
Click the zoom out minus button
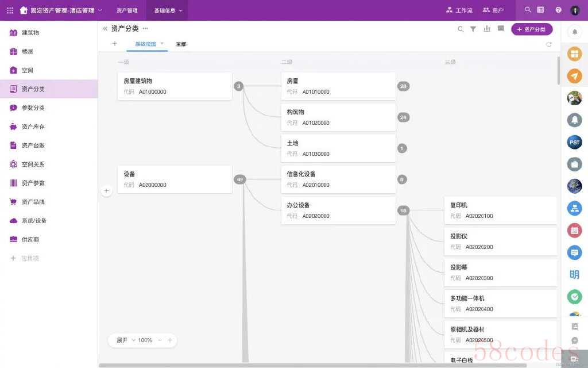160,340
